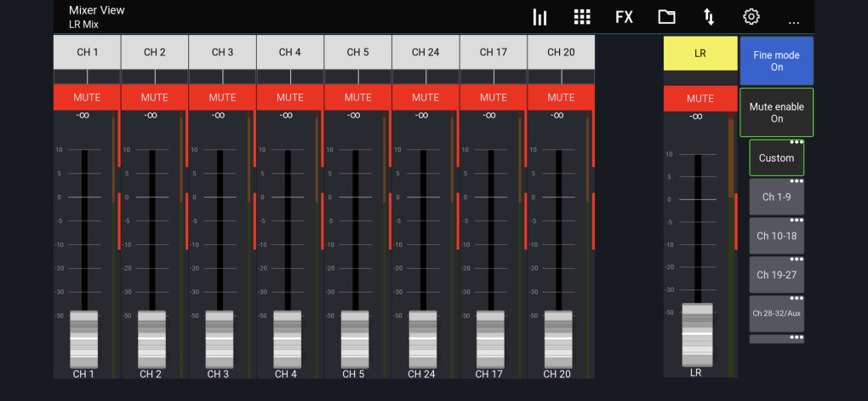The image size is (868, 401).
Task: Toggle Fine mode off
Action: [776, 60]
